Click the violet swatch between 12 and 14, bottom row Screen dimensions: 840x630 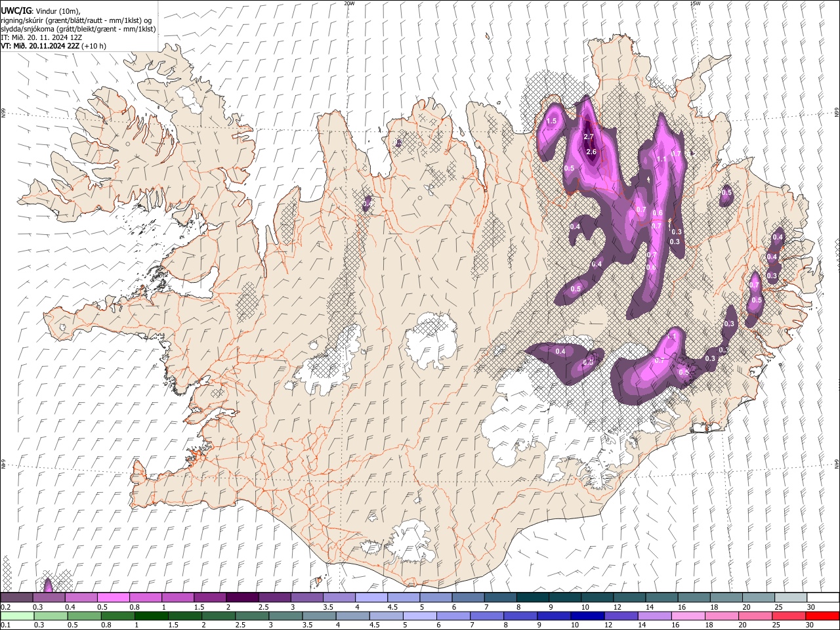click(621, 616)
